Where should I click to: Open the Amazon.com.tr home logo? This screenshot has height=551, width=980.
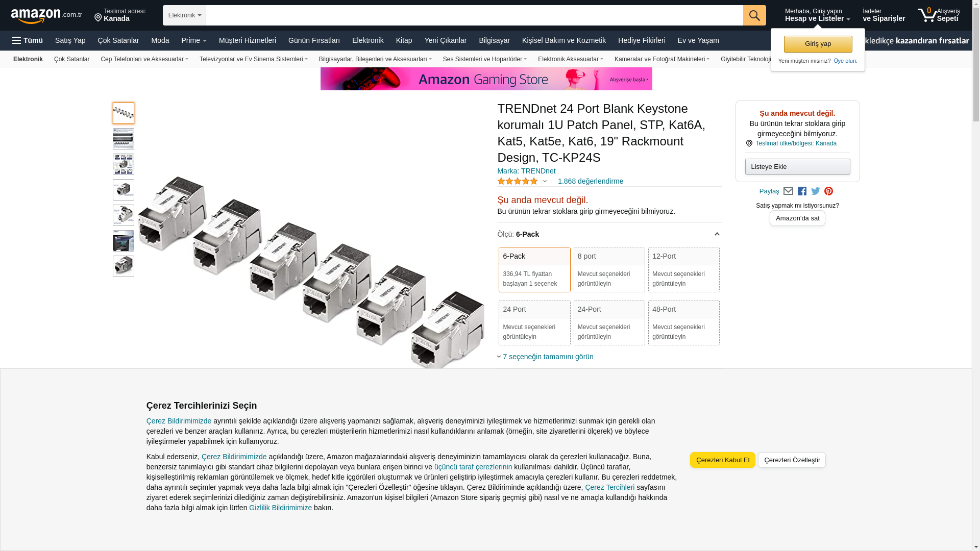coord(46,16)
